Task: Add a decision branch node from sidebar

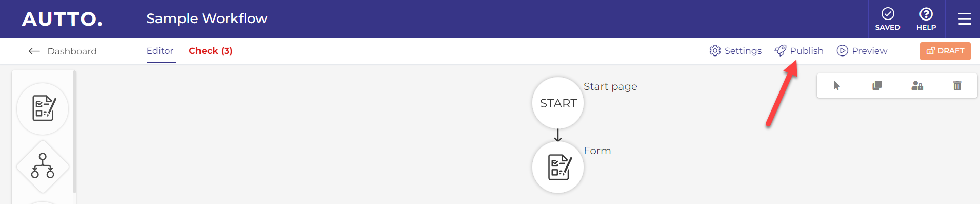Action: coord(43,166)
